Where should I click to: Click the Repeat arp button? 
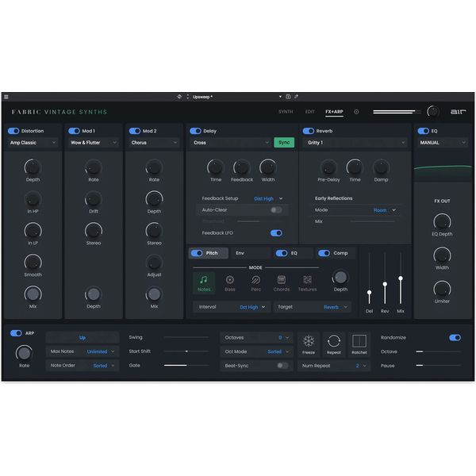[x=334, y=344]
